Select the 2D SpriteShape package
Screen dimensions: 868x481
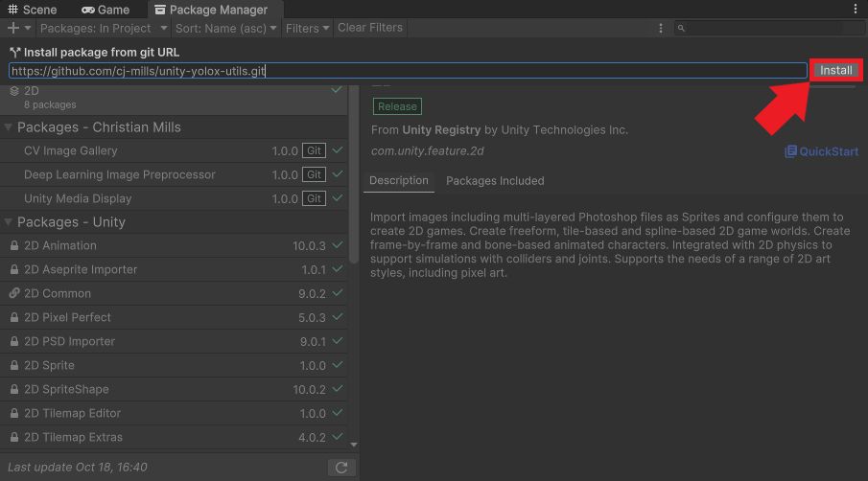coord(174,389)
